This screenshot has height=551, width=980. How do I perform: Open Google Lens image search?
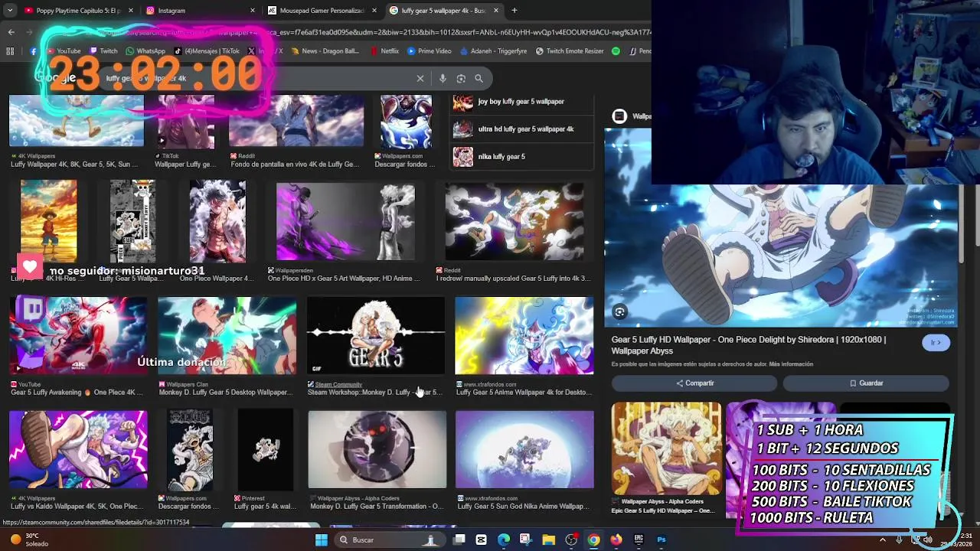click(461, 78)
